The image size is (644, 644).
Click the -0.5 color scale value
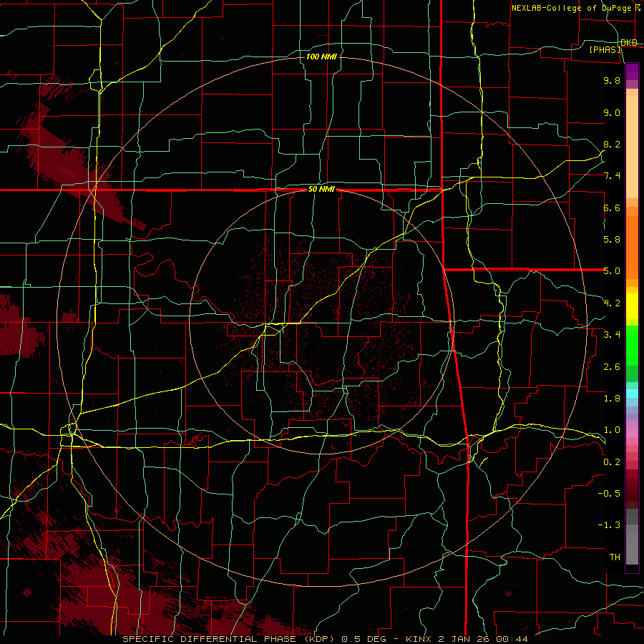click(x=609, y=494)
